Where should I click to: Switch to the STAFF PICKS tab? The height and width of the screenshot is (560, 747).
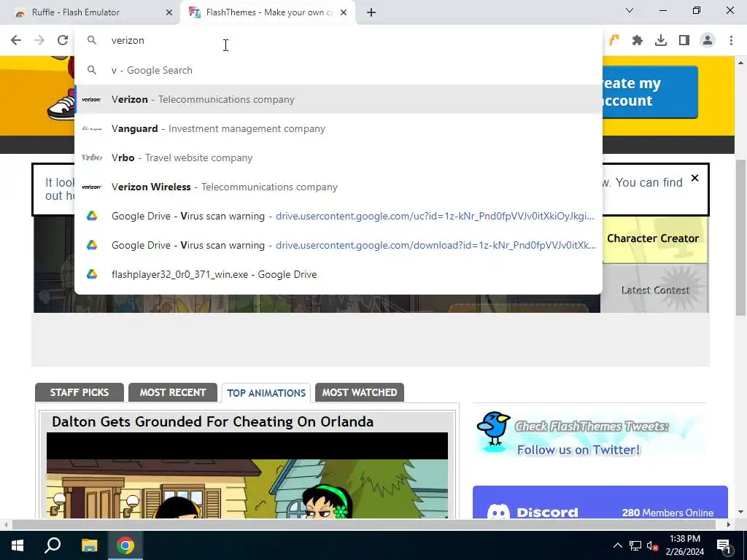coord(79,392)
